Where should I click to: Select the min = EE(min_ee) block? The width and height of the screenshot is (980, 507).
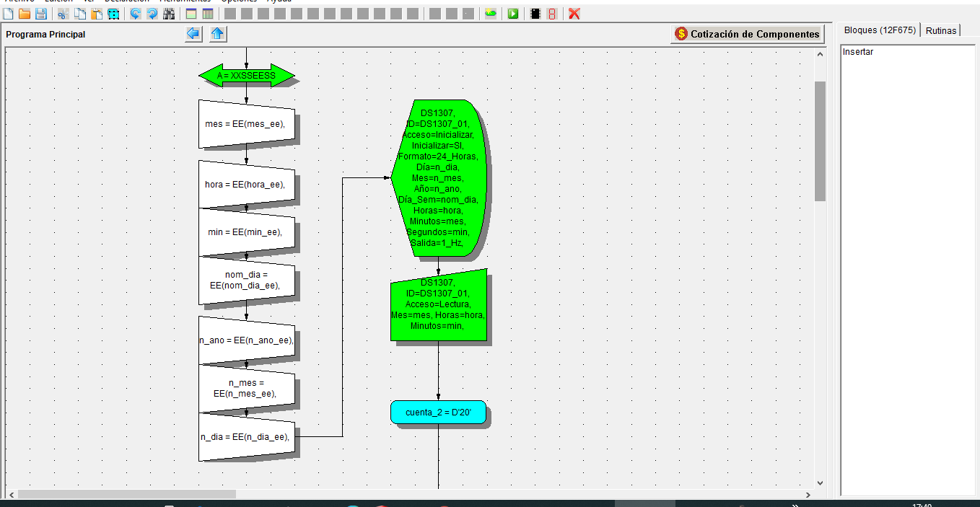(x=247, y=232)
